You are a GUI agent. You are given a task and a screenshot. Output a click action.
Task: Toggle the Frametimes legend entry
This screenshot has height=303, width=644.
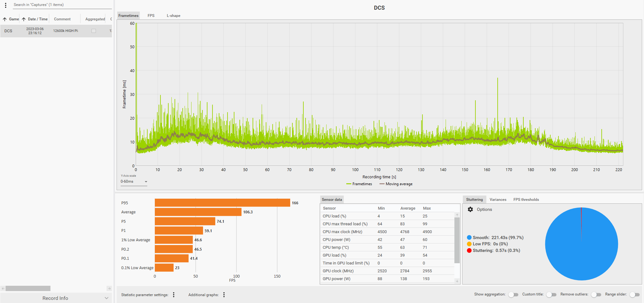(359, 184)
